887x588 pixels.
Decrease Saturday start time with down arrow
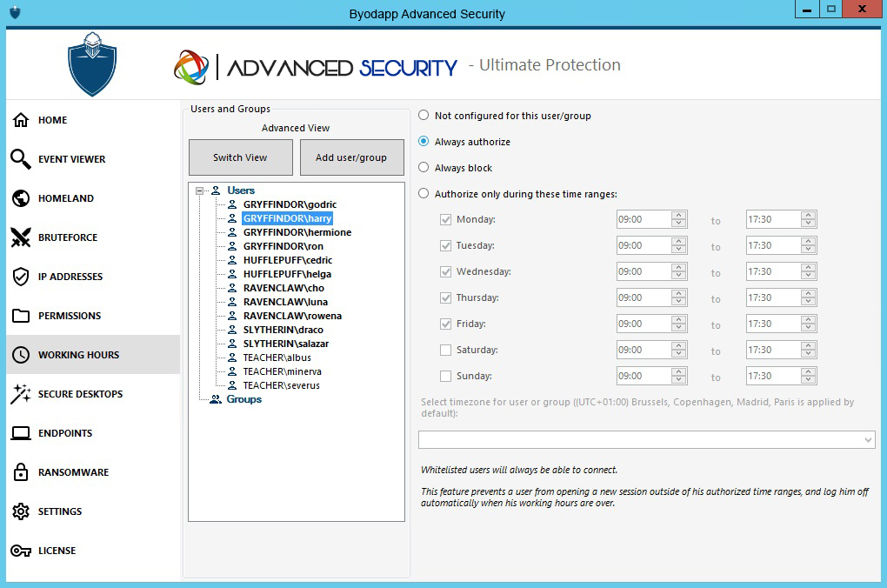click(679, 354)
